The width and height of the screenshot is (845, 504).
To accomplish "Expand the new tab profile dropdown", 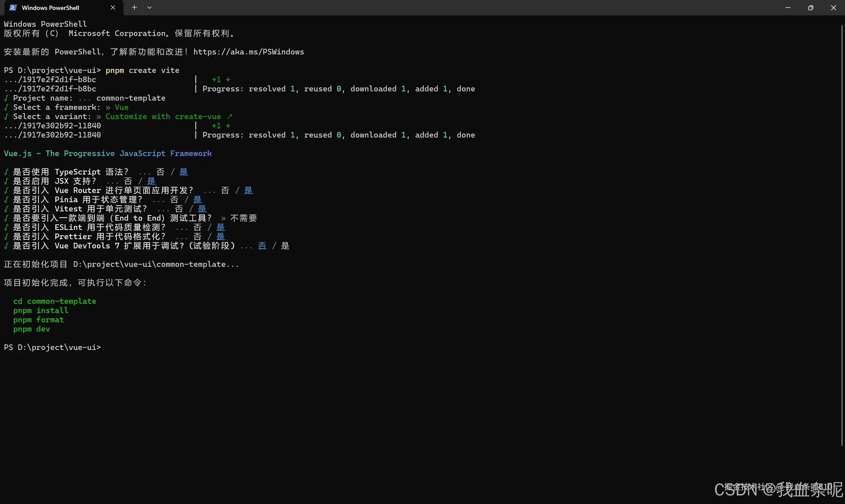I will (150, 8).
